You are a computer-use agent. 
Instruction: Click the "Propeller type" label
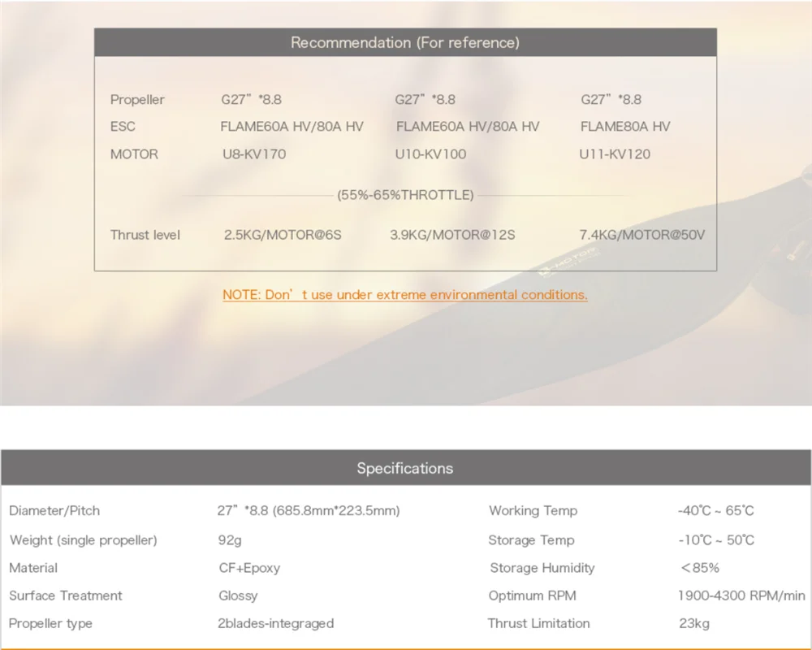(50, 623)
